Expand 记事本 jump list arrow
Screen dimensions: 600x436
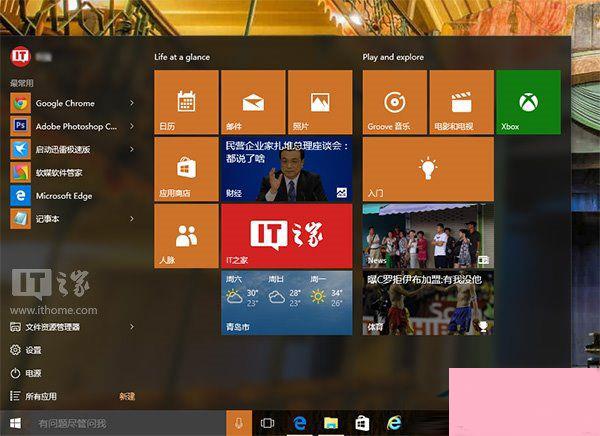(x=132, y=219)
